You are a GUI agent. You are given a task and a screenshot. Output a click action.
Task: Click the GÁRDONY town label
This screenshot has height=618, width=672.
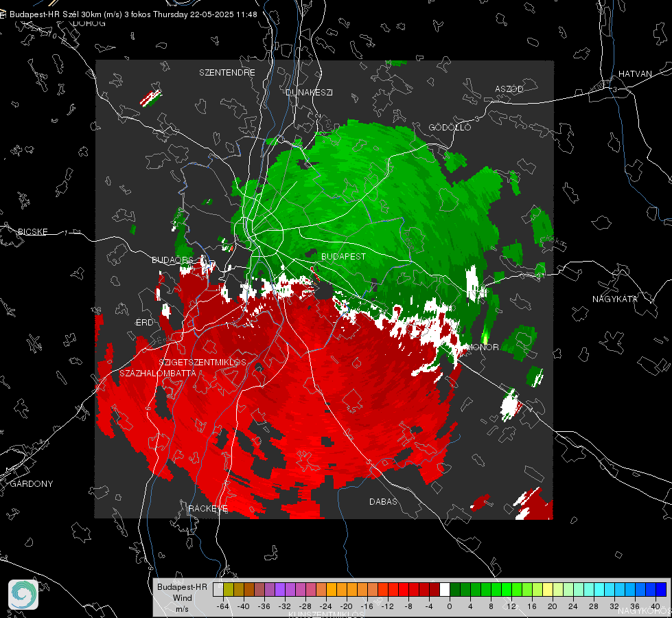[32, 484]
